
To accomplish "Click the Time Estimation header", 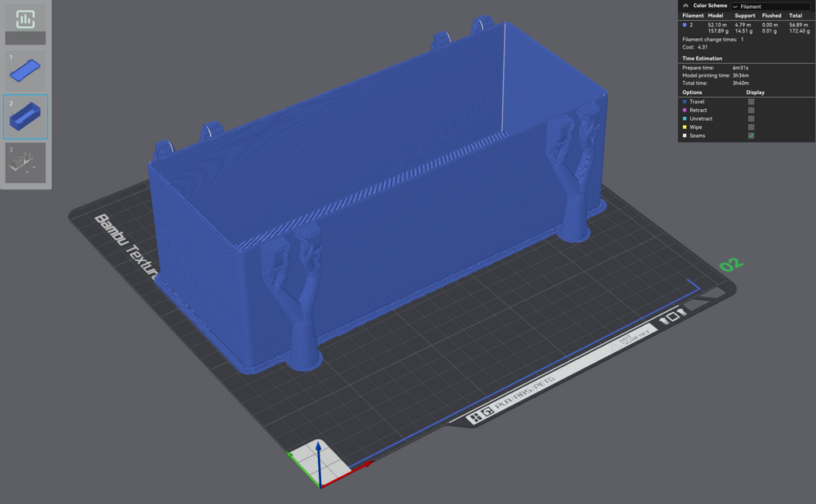I will tap(702, 59).
